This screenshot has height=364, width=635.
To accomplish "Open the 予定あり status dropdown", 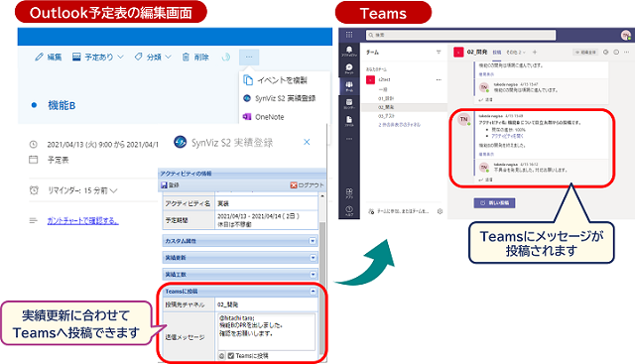I will pos(97,58).
